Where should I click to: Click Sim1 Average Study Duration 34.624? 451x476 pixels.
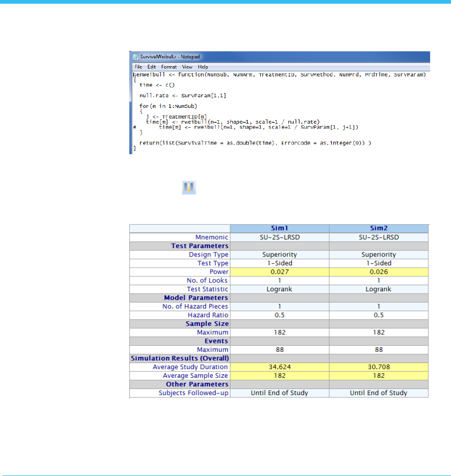(x=279, y=367)
